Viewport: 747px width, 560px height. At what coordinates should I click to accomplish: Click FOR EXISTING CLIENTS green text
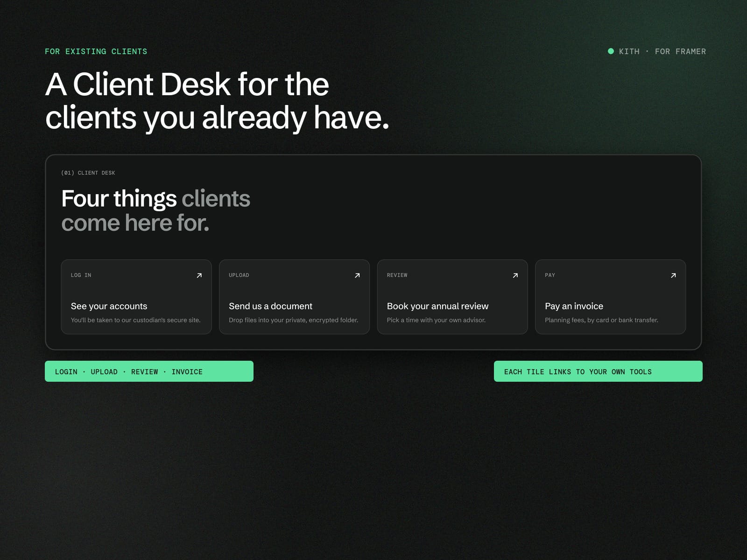click(96, 51)
